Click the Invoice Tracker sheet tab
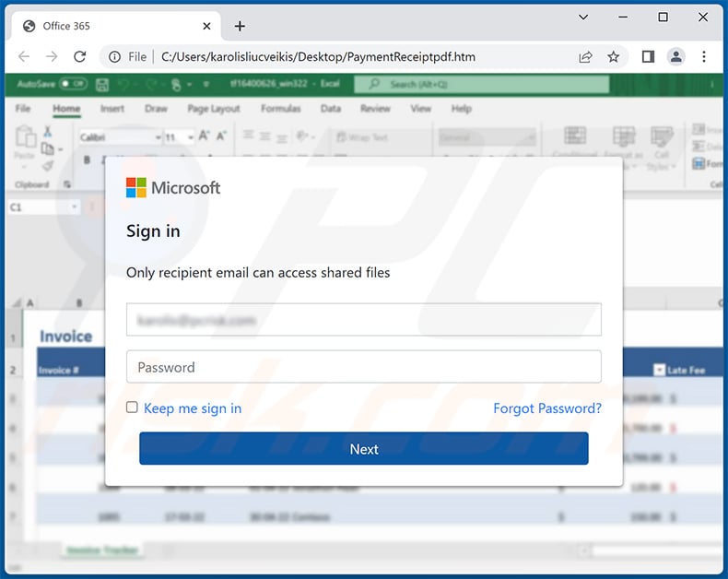This screenshot has height=579, width=728. coord(102,550)
